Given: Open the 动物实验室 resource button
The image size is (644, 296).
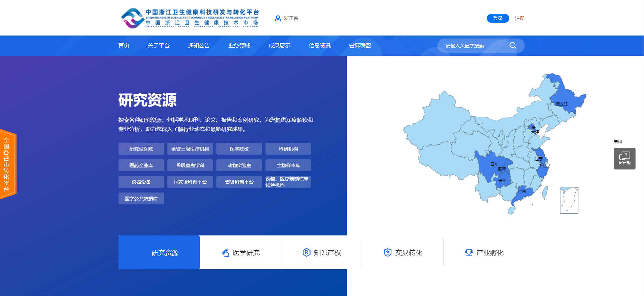Looking at the screenshot, I should coord(239,165).
